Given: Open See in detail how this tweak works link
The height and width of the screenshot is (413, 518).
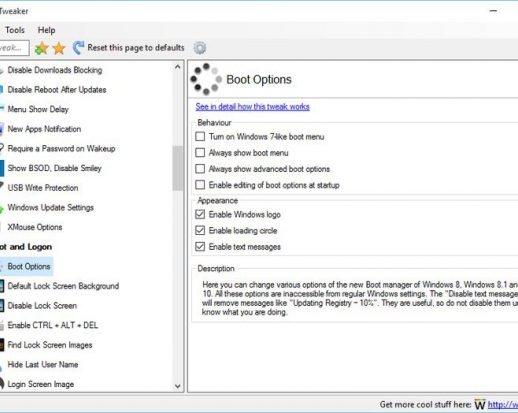Looking at the screenshot, I should tap(252, 107).
